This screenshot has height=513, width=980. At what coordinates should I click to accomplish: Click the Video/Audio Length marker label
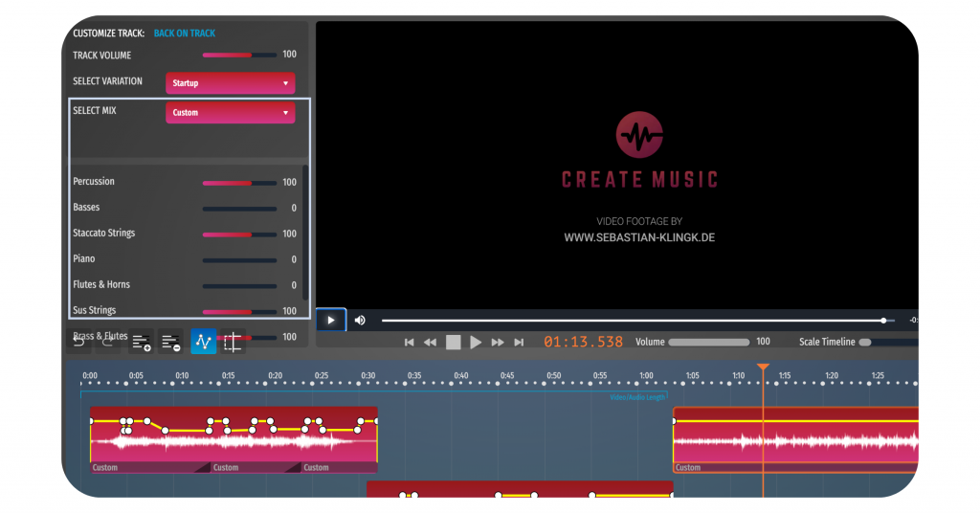[x=637, y=397]
